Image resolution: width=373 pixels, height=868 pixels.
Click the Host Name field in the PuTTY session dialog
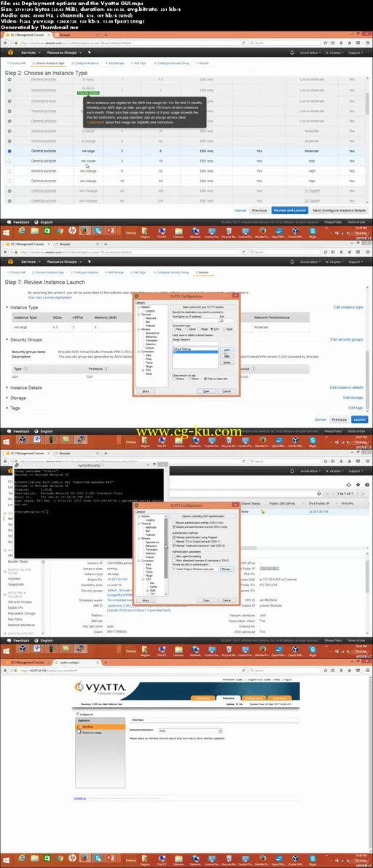tap(195, 321)
